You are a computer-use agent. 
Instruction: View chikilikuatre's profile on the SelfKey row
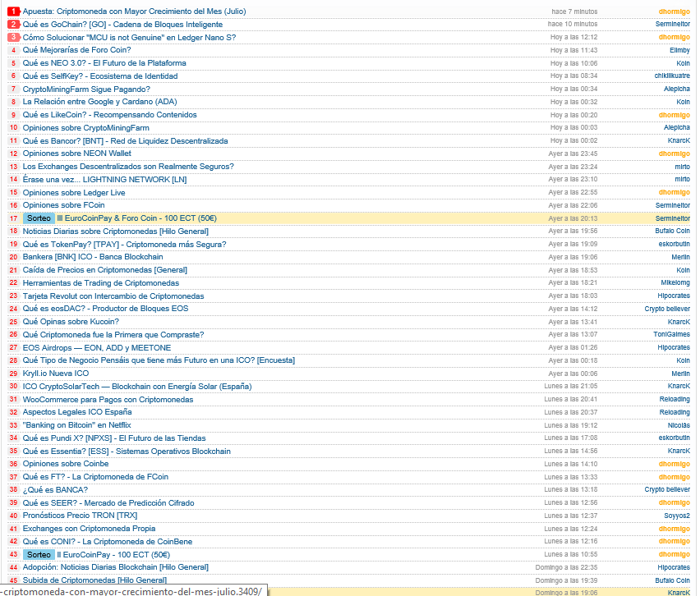pos(672,76)
